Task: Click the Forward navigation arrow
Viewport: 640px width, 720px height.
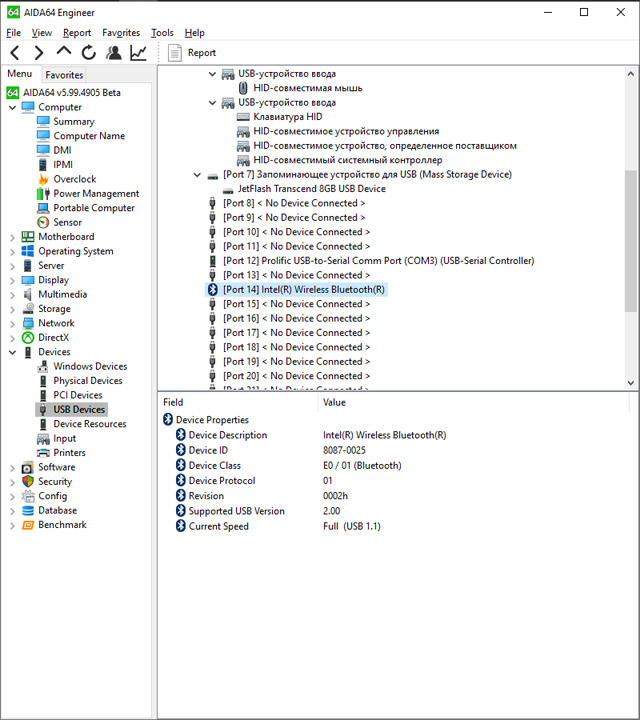Action: (x=39, y=53)
